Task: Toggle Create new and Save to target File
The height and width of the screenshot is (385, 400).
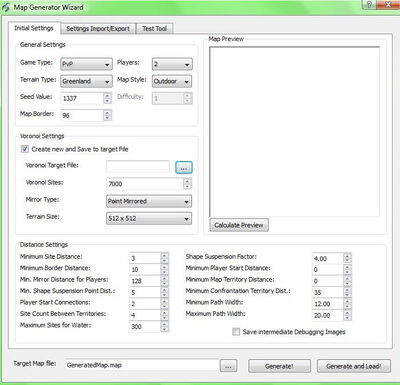Action: pyautogui.click(x=25, y=149)
